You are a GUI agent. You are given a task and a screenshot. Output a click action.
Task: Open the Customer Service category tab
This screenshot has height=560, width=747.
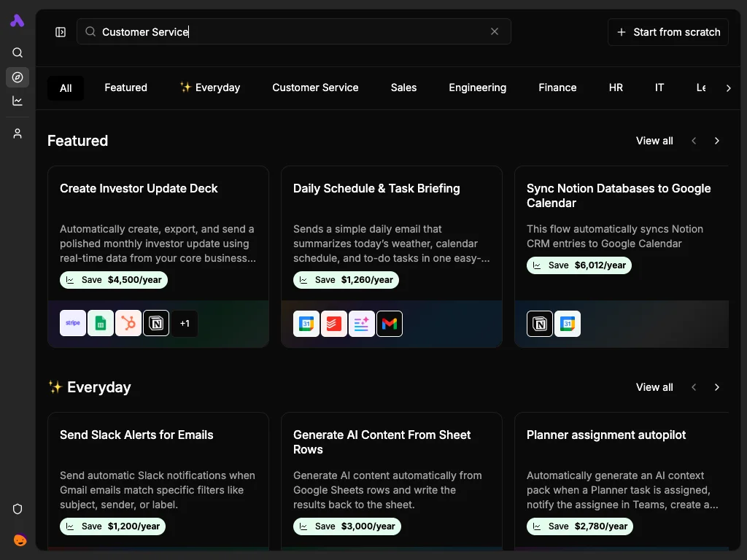point(315,87)
